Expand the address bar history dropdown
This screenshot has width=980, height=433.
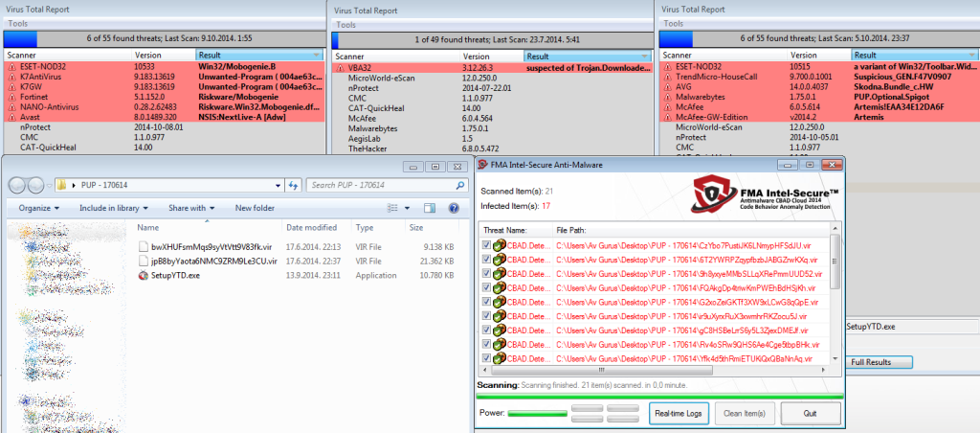(278, 185)
